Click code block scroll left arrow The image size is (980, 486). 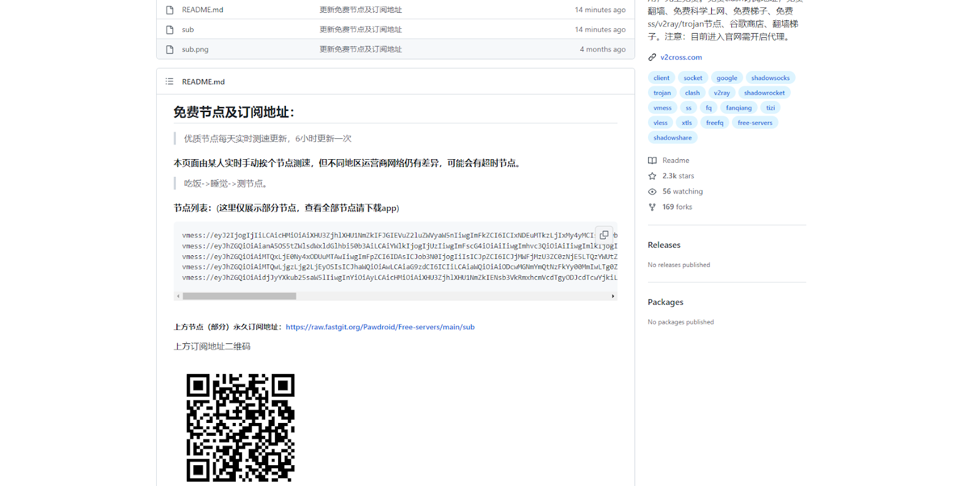coord(178,296)
